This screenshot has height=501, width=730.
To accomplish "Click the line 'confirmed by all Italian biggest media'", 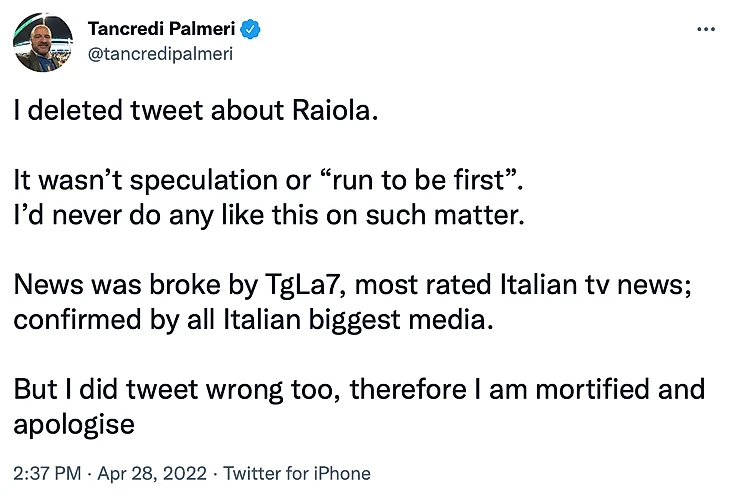I will [x=253, y=320].
